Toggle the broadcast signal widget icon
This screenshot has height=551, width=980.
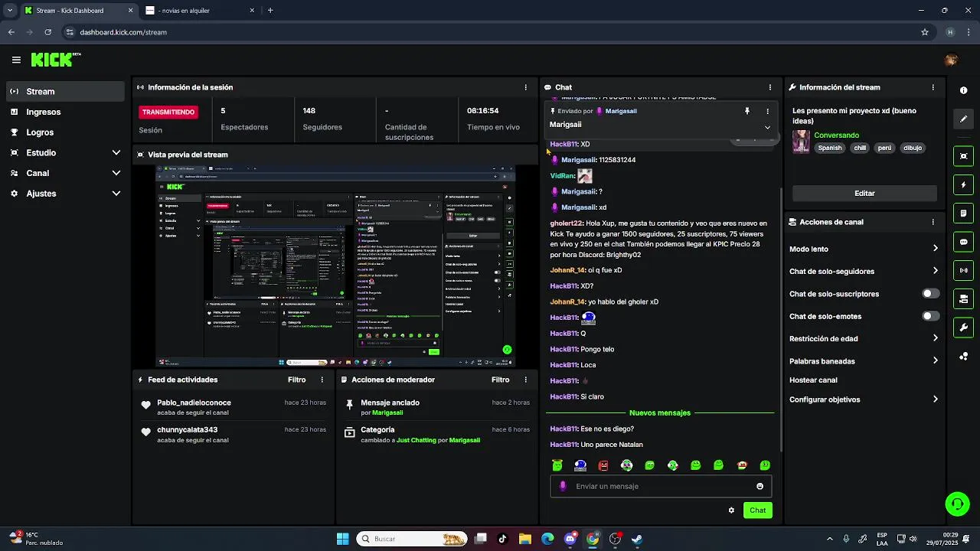pos(963,270)
